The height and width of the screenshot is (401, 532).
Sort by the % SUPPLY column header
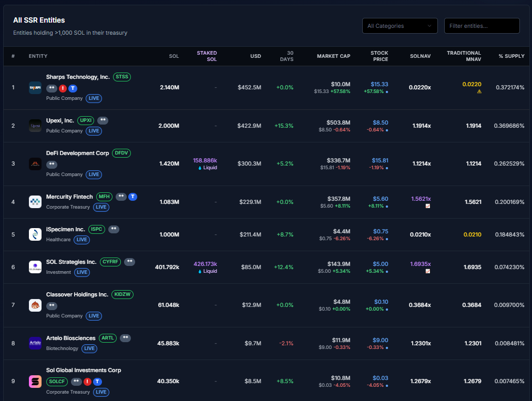[511, 56]
